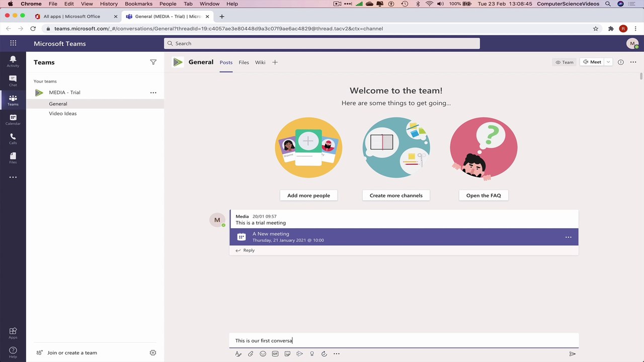The width and height of the screenshot is (644, 362).
Task: Open the A New meeting card
Action: [404, 237]
